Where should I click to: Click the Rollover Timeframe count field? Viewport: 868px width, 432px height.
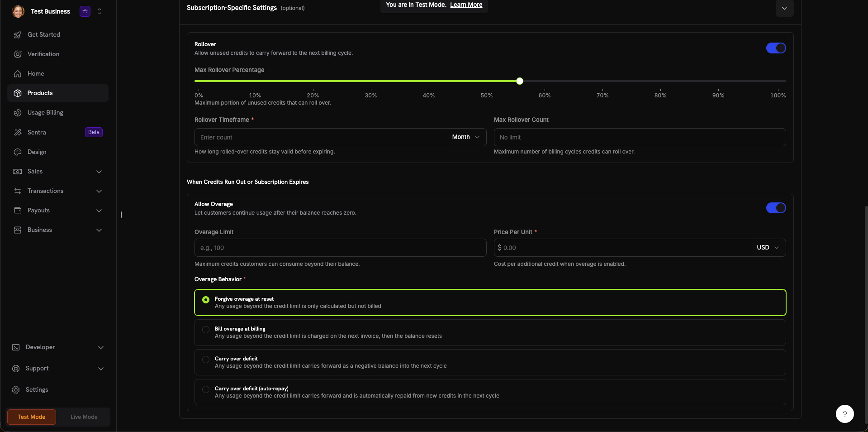pyautogui.click(x=317, y=137)
